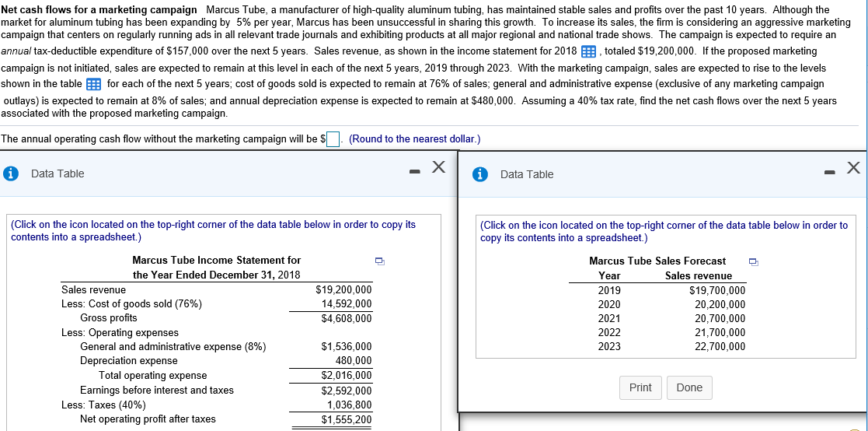Click the 480,000 depreciation expense value
This screenshot has height=431, width=868.
coord(354,361)
